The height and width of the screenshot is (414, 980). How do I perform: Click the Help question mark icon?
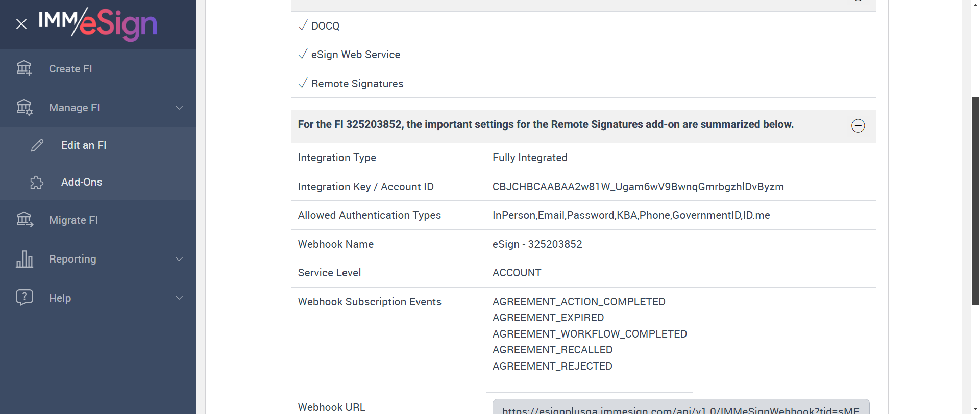(24, 297)
